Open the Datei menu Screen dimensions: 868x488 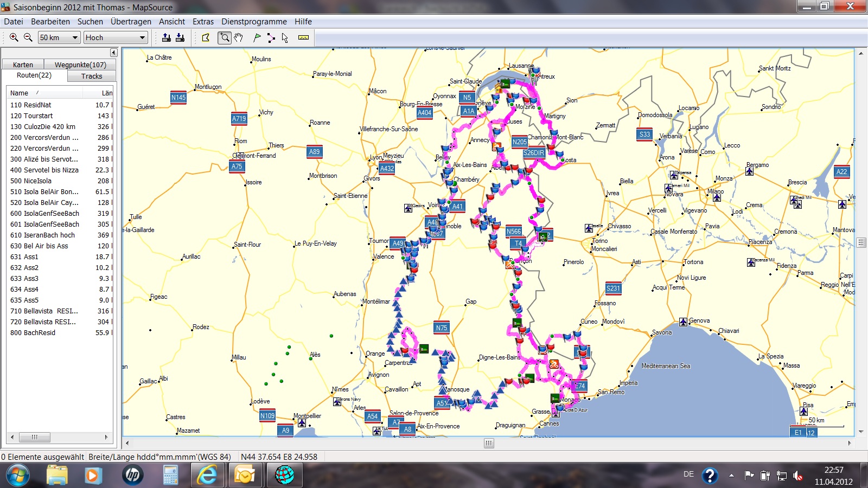(x=14, y=22)
